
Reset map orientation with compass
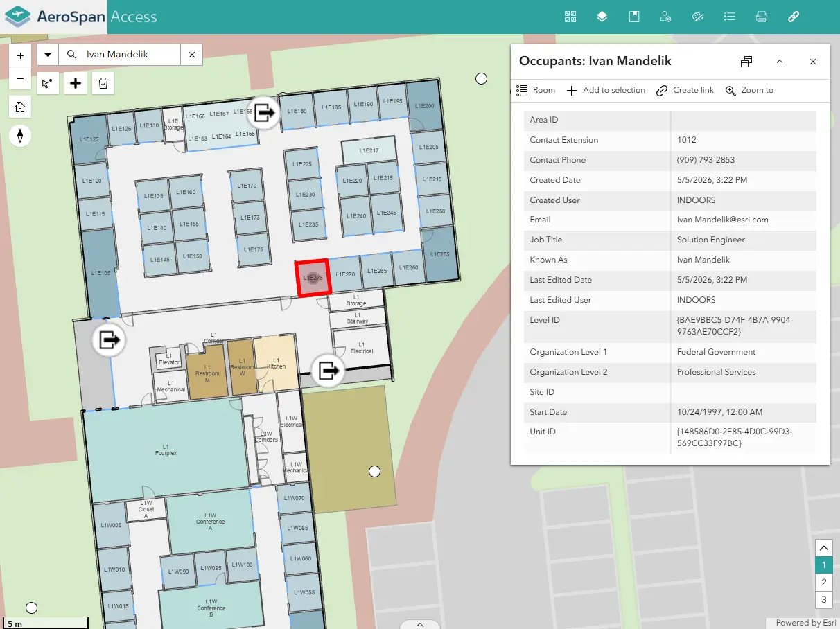click(x=20, y=135)
